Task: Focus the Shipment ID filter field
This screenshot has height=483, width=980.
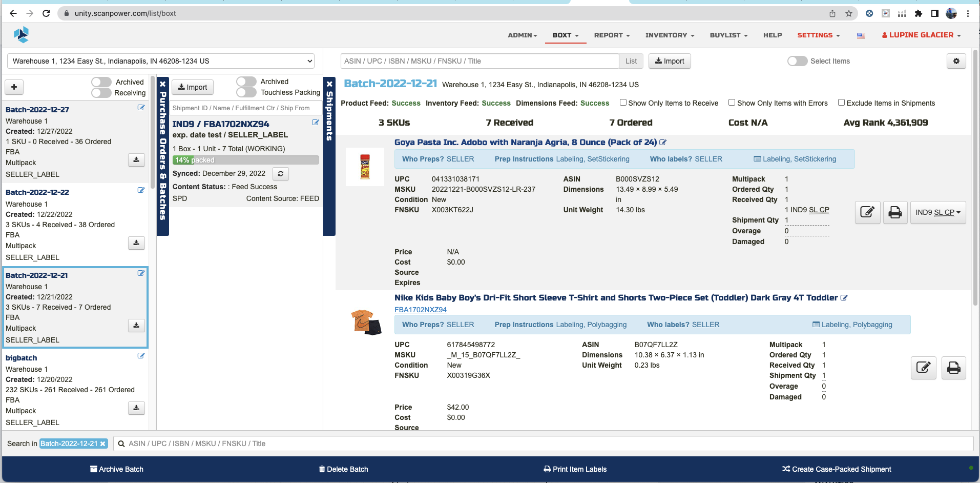Action: (246, 108)
